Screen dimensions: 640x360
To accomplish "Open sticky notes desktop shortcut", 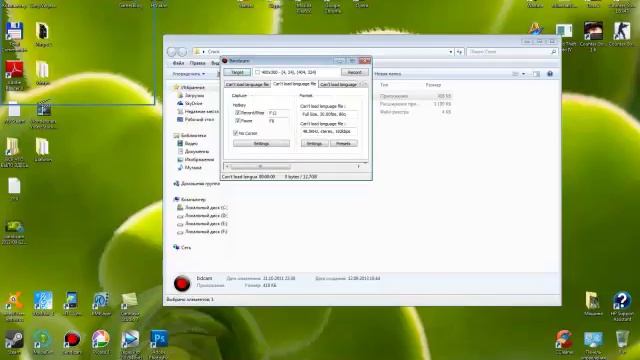I will click(x=130, y=305).
